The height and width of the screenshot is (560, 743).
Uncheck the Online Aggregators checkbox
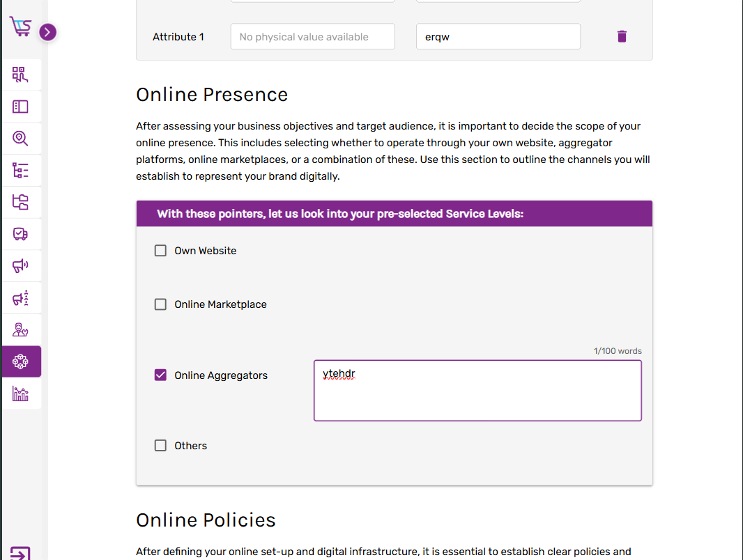tap(160, 375)
